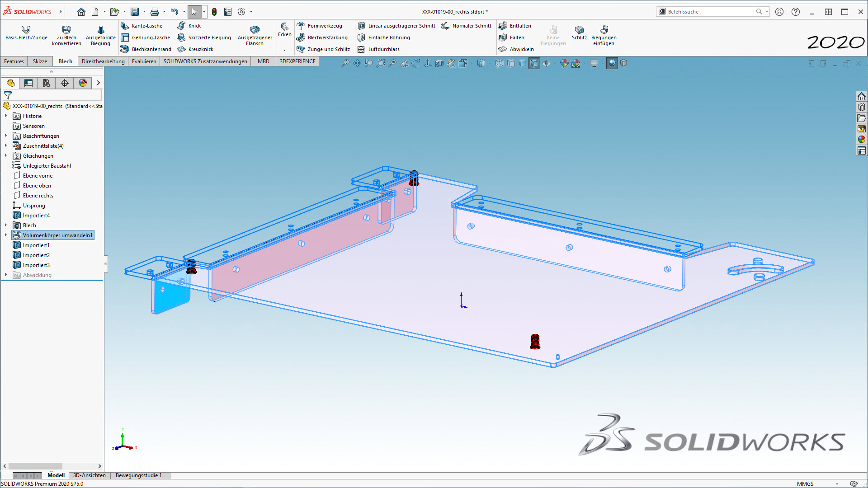Image resolution: width=868 pixels, height=488 pixels.
Task: Click the Undo icon
Action: (174, 12)
